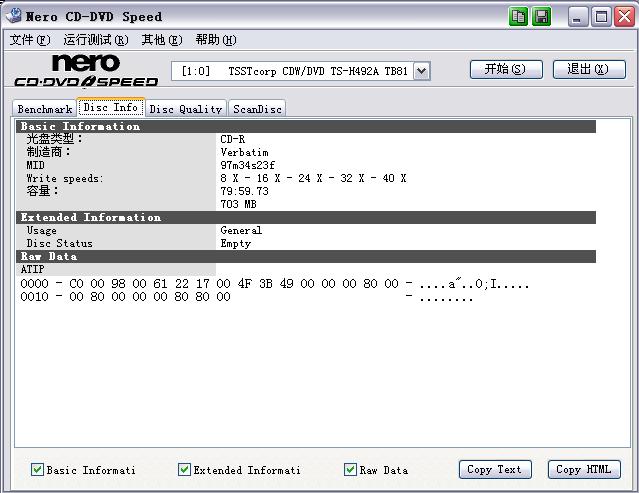Image resolution: width=639 pixels, height=493 pixels.
Task: Click the write speeds value 8 X - 16 X
Action: (x=313, y=178)
